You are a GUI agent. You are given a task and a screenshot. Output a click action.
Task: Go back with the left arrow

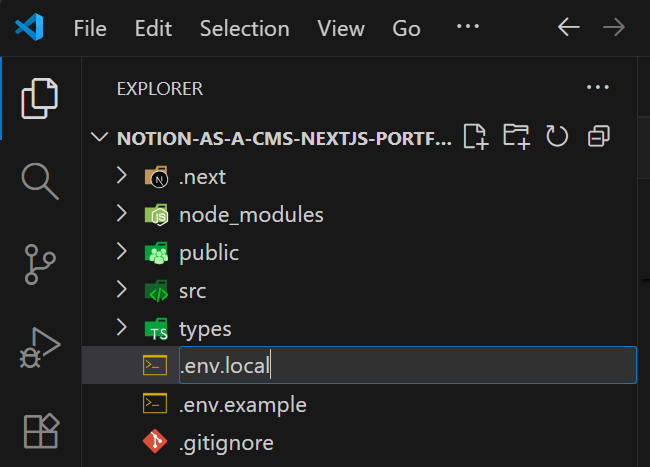(x=569, y=28)
